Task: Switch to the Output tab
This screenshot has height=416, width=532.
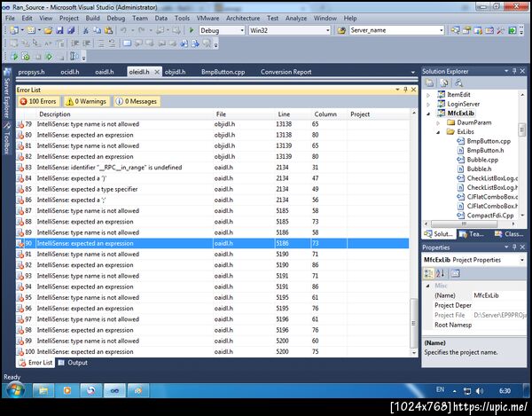Action: (73, 363)
